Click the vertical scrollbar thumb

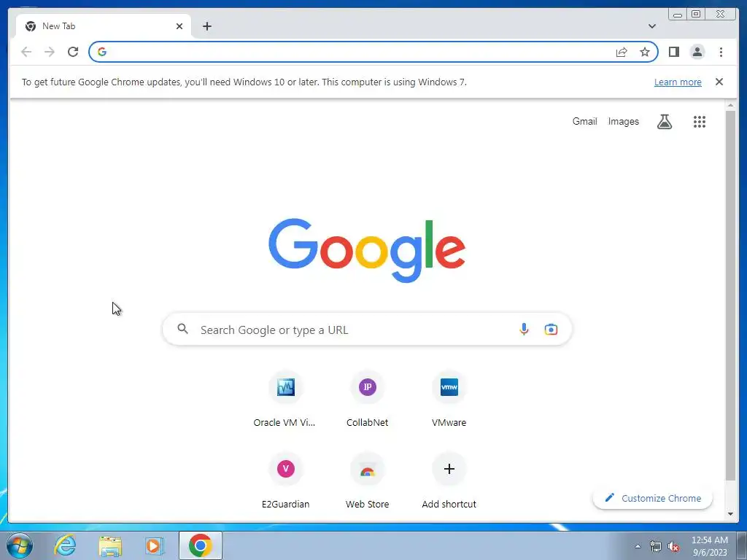coord(730,295)
